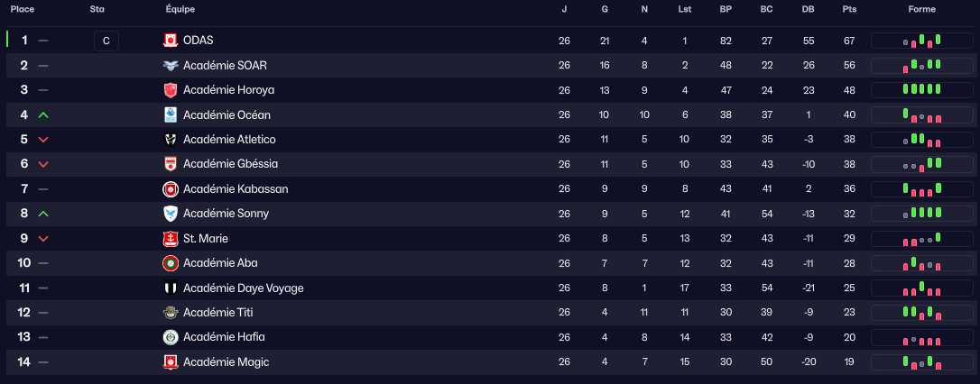This screenshot has height=384, width=980.
Task: Click Académie Horoya's all-green form bars
Action: 921,90
